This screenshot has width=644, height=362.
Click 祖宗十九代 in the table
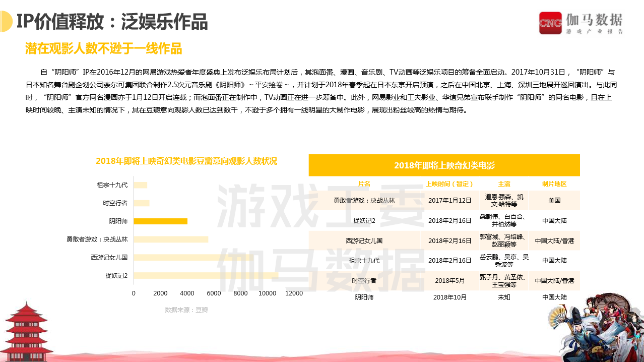click(x=364, y=261)
